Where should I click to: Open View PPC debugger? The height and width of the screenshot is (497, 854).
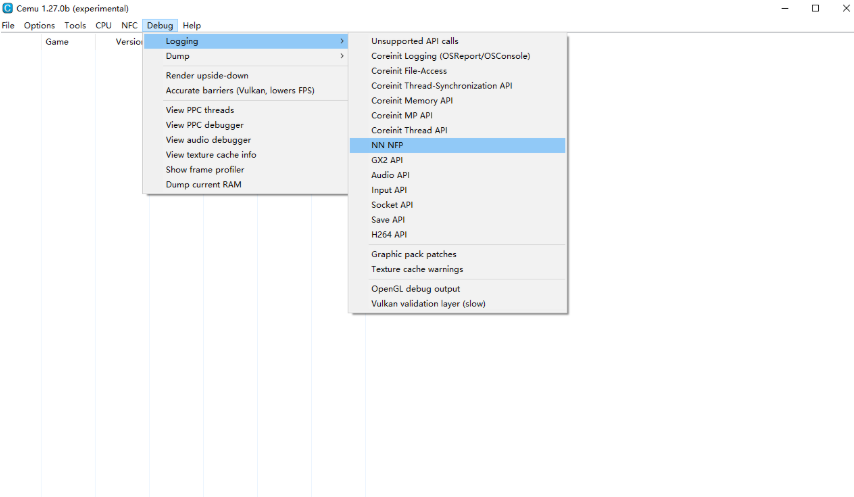point(204,125)
